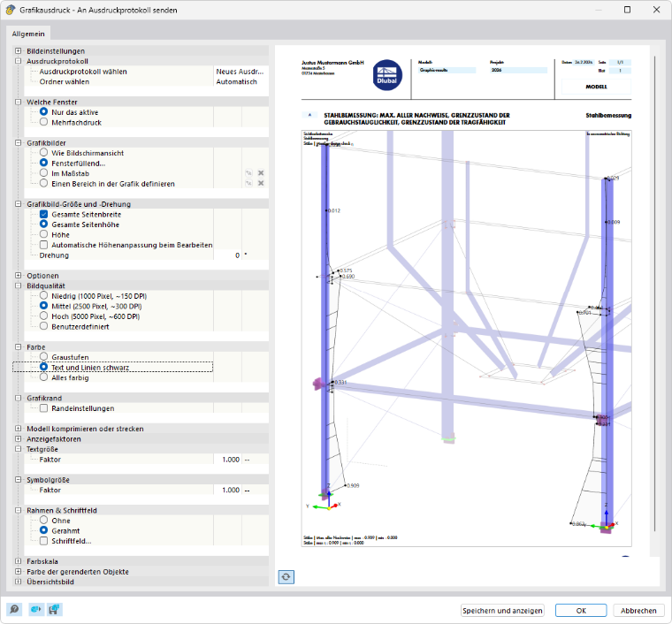Click the second icon in the bottom-left row
Image resolution: width=672 pixels, height=624 pixels.
36,609
